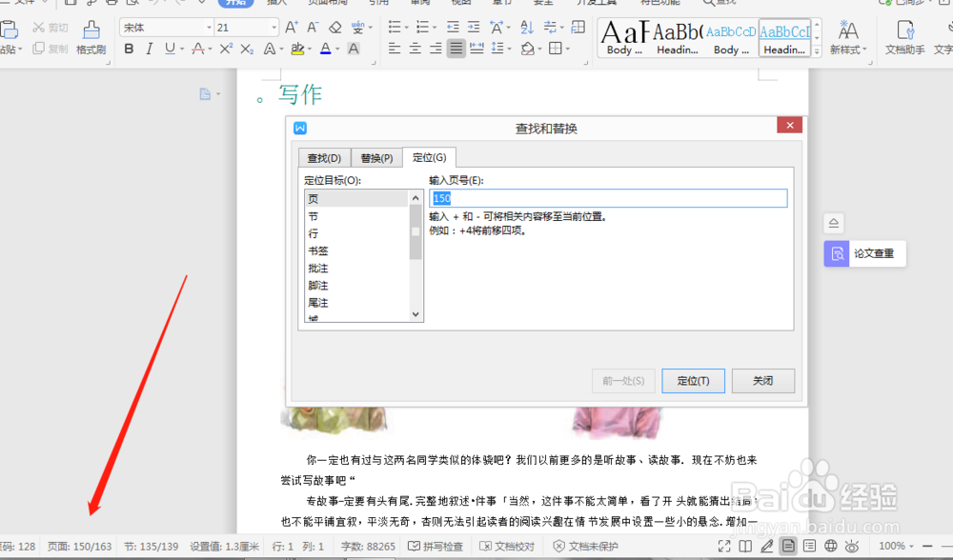Open the Document Assistant (文档助手)
953x560 pixels.
905,36
